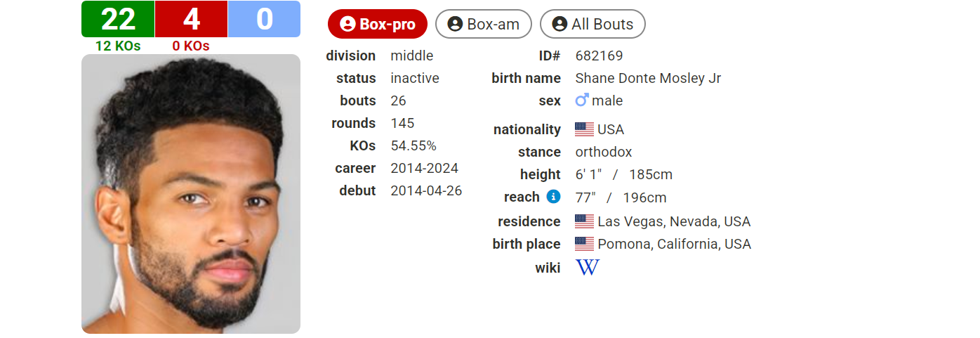Click the blue 0 draws box

pyautogui.click(x=264, y=19)
